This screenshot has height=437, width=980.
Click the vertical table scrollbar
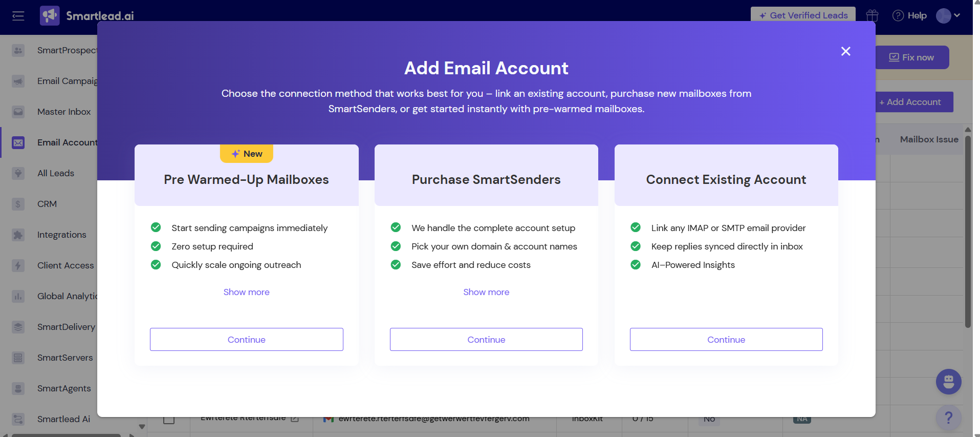pyautogui.click(x=967, y=231)
